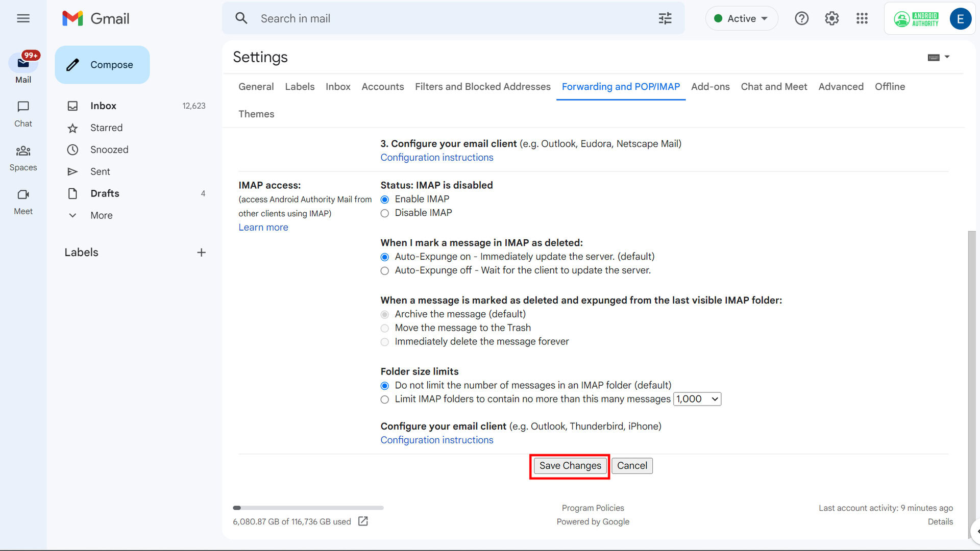Click the More sidebar expander
980x551 pixels.
coord(102,215)
